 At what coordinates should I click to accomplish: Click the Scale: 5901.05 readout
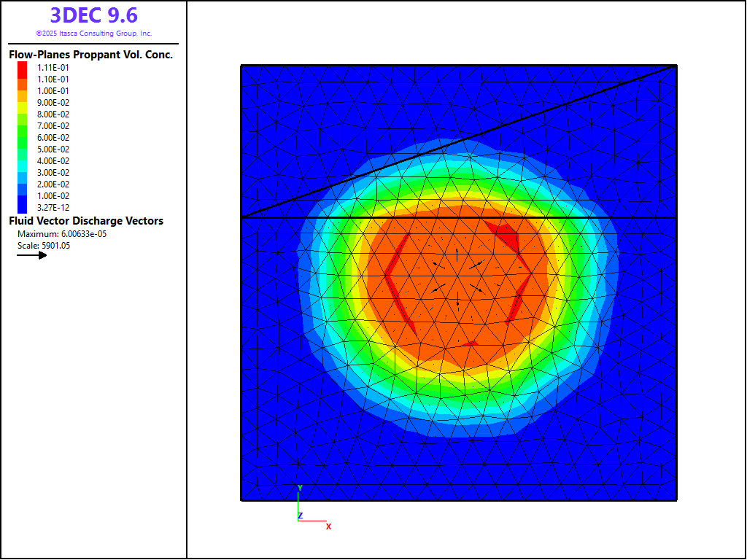point(43,246)
